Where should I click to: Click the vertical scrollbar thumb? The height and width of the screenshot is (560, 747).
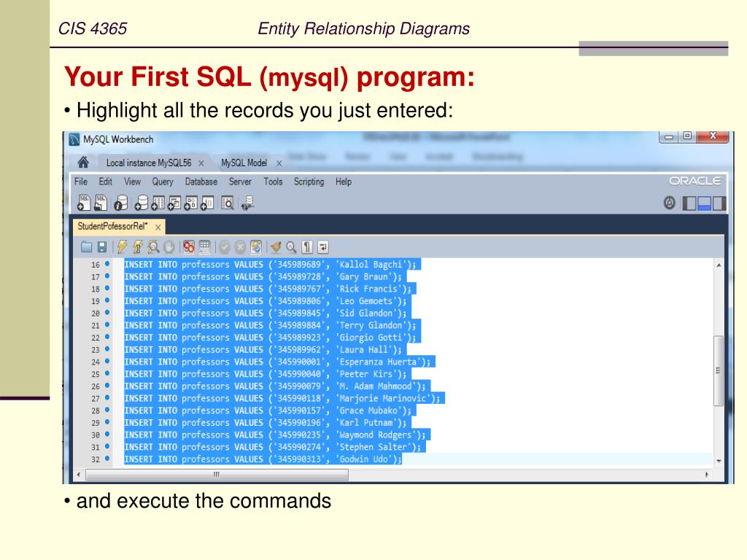pos(719,370)
